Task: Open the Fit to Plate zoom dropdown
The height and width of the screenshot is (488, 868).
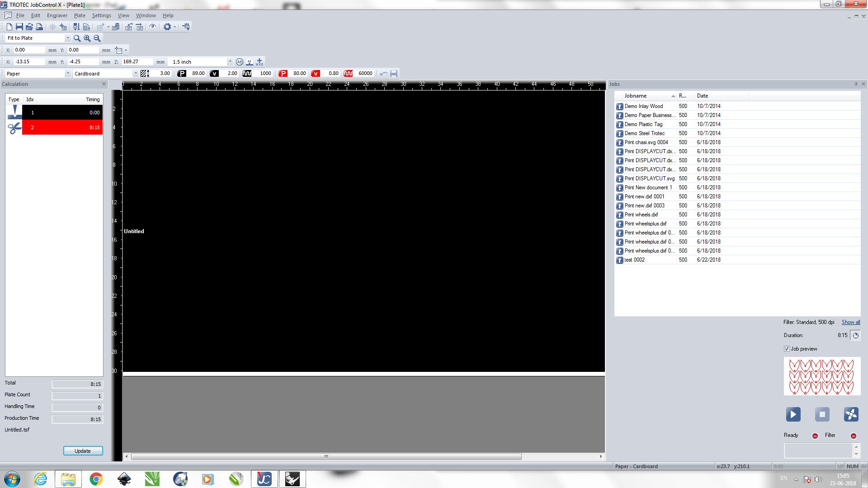Action: pyautogui.click(x=68, y=38)
